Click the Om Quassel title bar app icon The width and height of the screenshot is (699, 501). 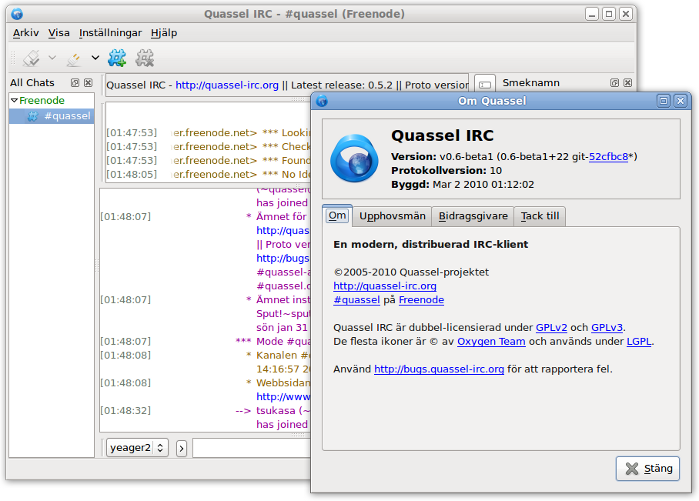(322, 101)
